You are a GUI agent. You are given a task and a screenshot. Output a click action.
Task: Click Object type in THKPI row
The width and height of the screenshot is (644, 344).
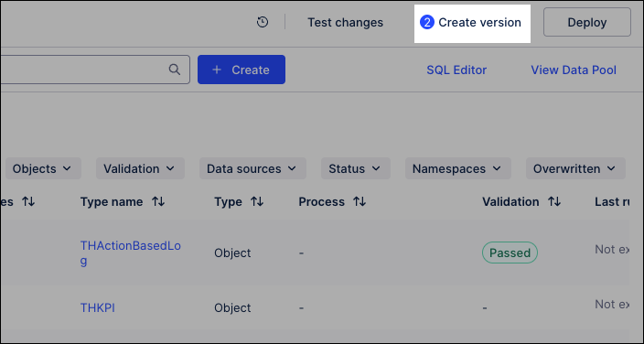point(232,307)
